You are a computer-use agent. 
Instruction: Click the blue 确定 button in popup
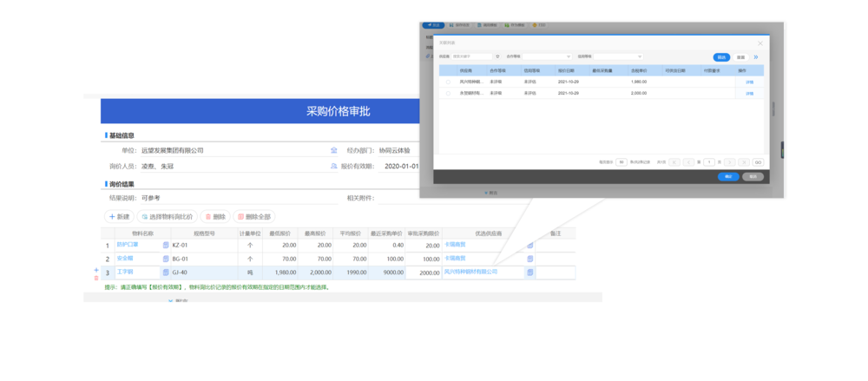pyautogui.click(x=728, y=177)
